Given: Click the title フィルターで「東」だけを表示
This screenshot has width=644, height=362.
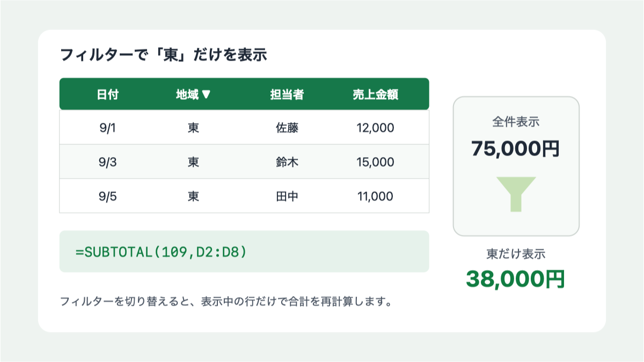Looking at the screenshot, I should coord(163,55).
